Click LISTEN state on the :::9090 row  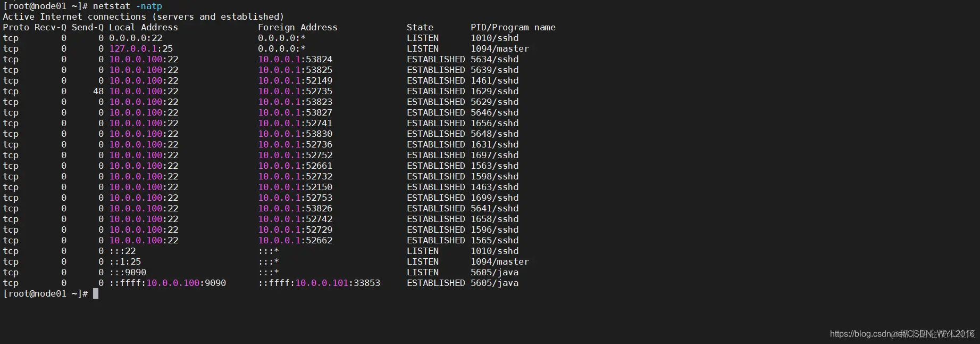point(423,272)
